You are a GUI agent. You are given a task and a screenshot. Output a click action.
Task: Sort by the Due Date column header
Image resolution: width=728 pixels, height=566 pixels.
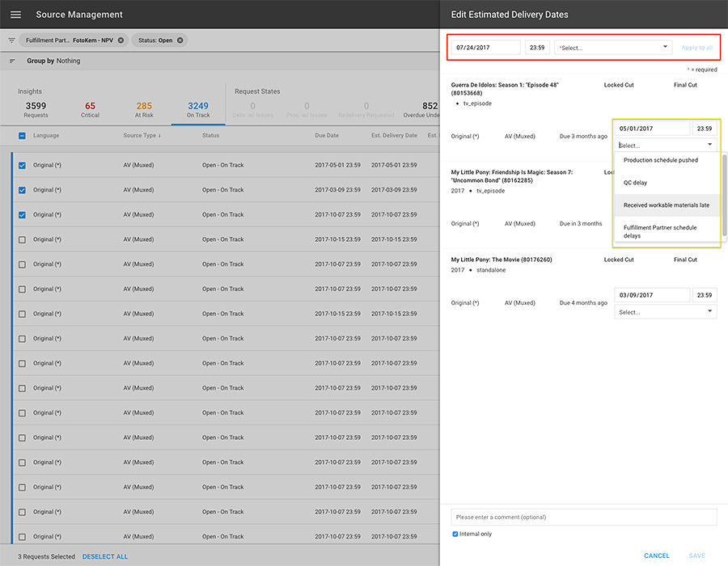point(327,136)
